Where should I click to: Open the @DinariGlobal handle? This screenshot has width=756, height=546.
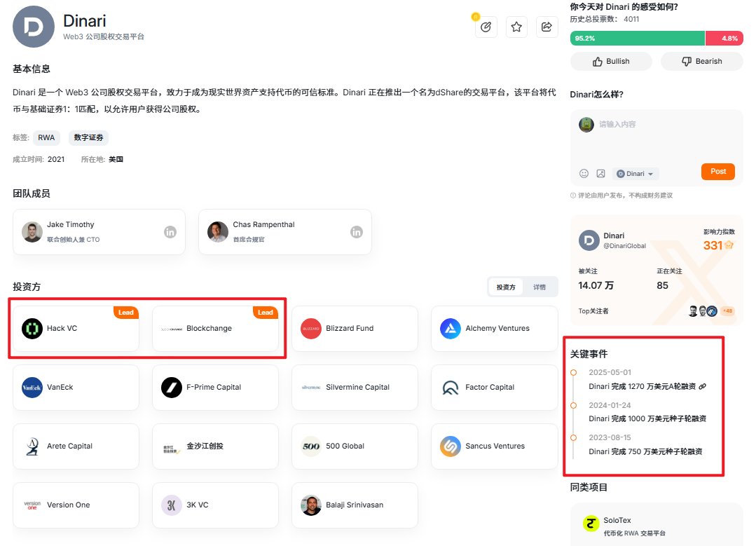[x=625, y=246]
